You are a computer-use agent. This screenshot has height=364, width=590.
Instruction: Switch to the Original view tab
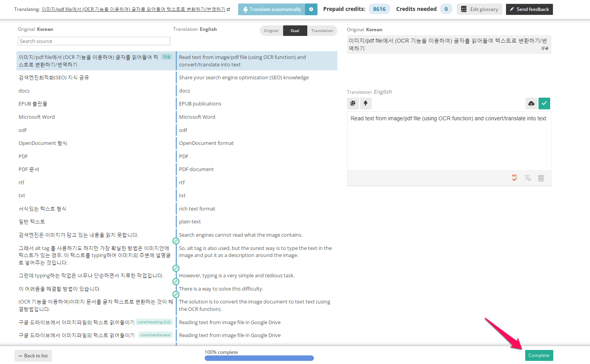(271, 31)
